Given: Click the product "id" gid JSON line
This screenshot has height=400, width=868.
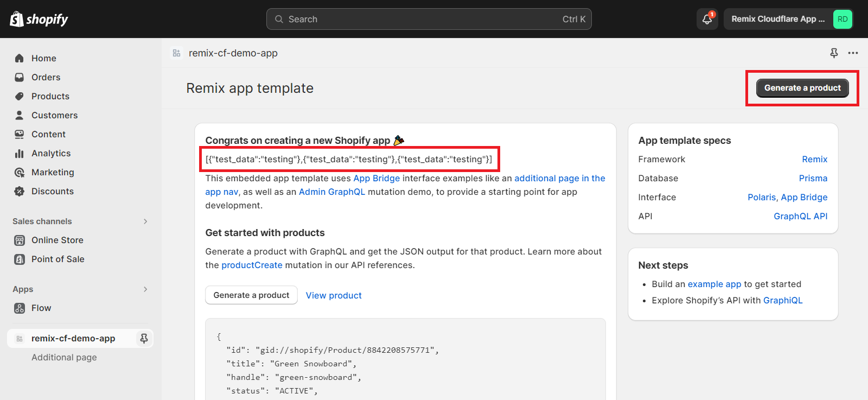Looking at the screenshot, I should (x=333, y=350).
